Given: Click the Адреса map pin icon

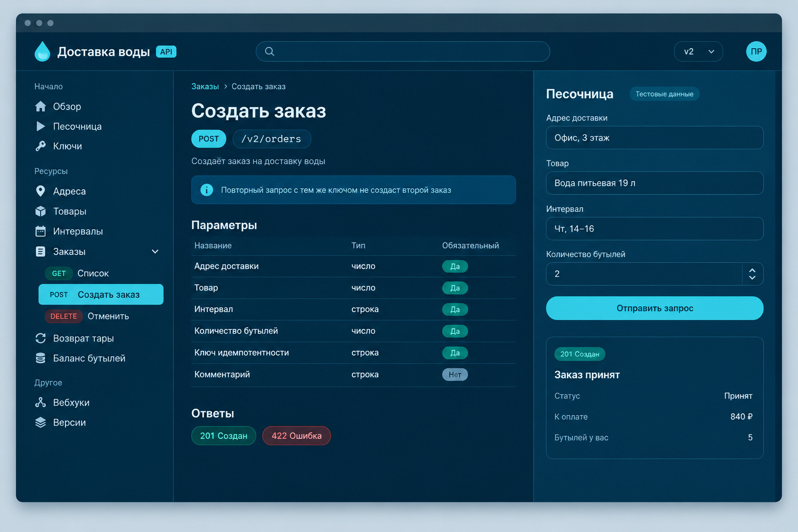Looking at the screenshot, I should tap(41, 191).
